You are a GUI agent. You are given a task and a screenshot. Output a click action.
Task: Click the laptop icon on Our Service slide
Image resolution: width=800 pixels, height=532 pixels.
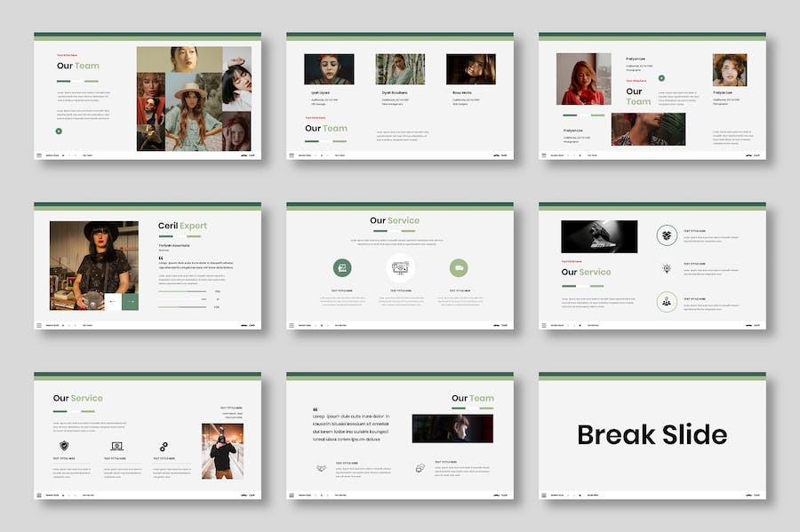pyautogui.click(x=116, y=446)
